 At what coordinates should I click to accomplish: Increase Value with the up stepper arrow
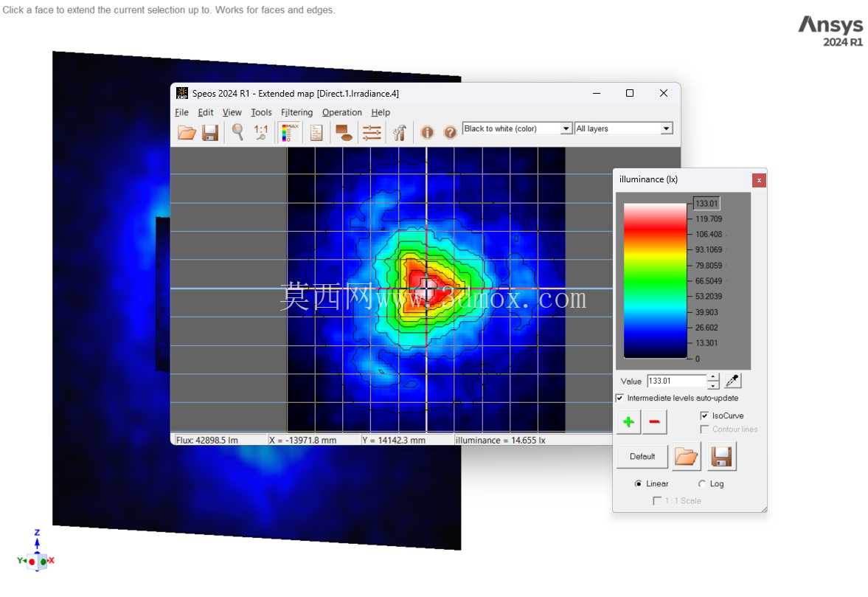coord(713,377)
